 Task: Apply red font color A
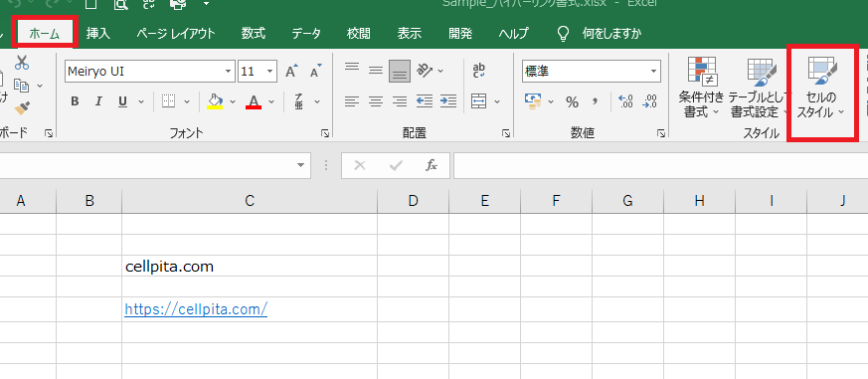point(254,101)
